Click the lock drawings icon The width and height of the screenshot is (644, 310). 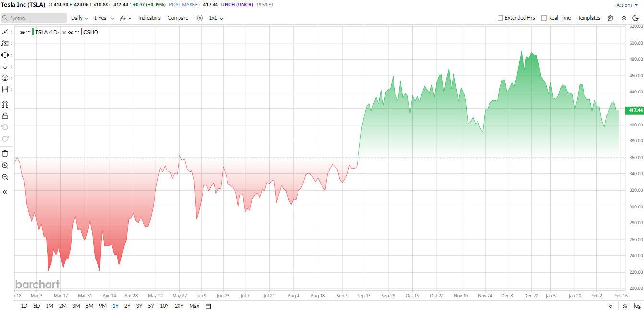point(5,115)
